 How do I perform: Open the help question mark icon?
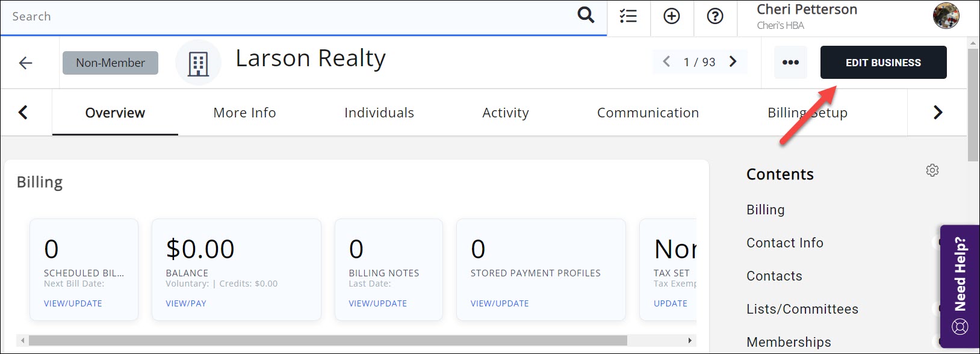[x=715, y=16]
